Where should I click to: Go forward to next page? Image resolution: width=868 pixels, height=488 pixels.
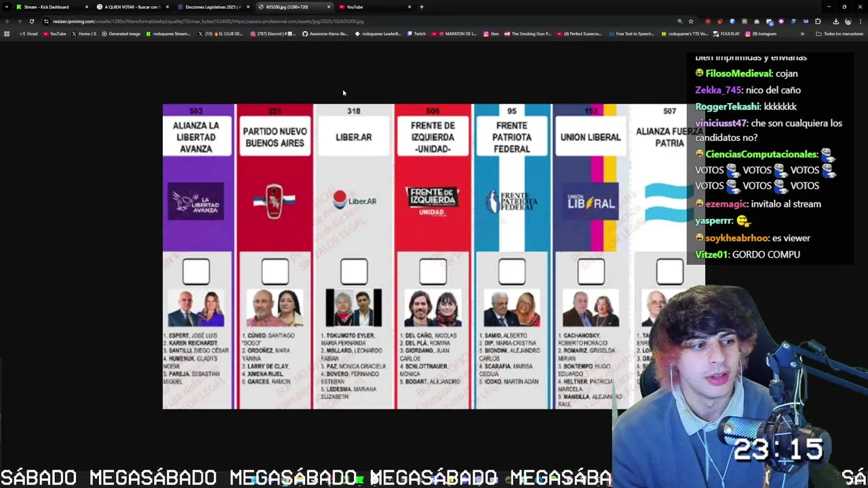click(x=19, y=21)
